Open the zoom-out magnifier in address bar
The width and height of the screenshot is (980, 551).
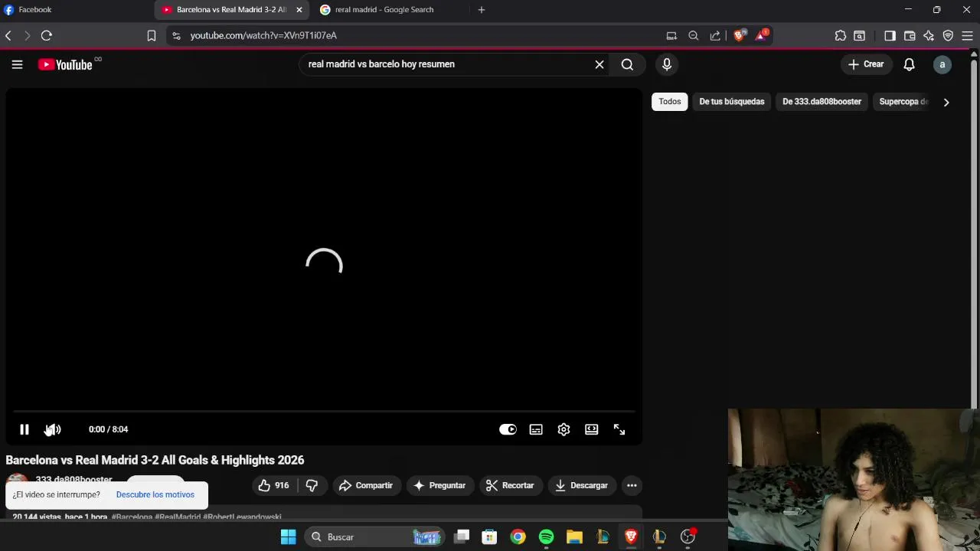click(x=694, y=35)
